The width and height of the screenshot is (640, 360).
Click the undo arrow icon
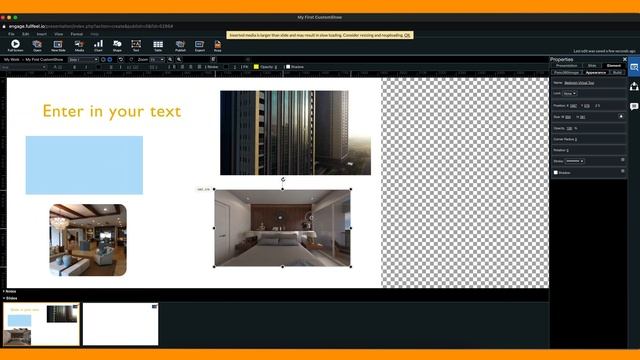[x=121, y=60]
